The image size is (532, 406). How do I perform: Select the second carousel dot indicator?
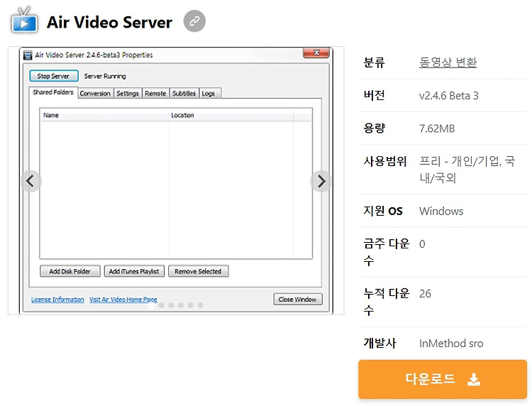(x=161, y=305)
